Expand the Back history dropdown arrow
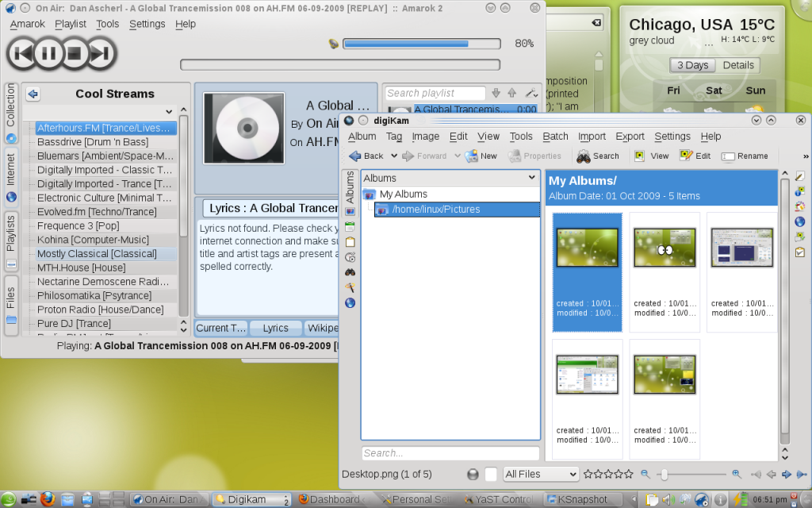812x508 pixels. pos(393,156)
